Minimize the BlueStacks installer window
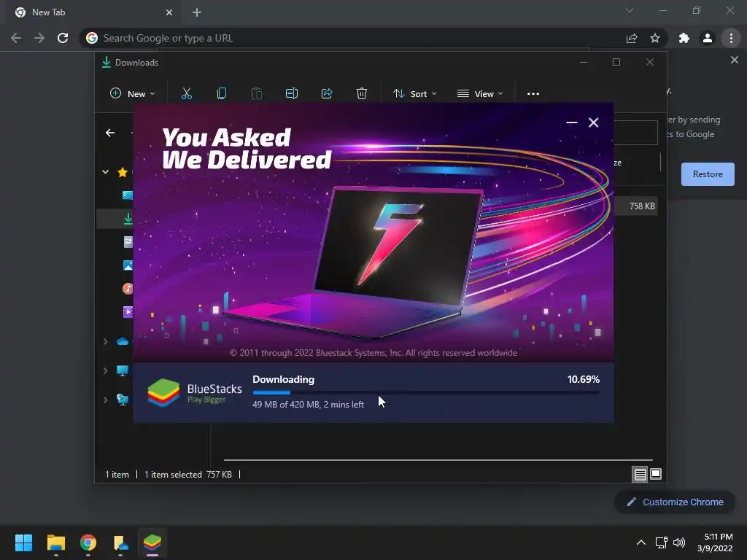Screen dimensions: 747x560 click(572, 122)
